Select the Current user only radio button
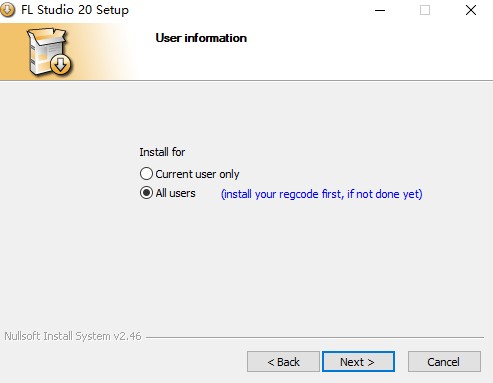The width and height of the screenshot is (493, 383). pyautogui.click(x=146, y=174)
